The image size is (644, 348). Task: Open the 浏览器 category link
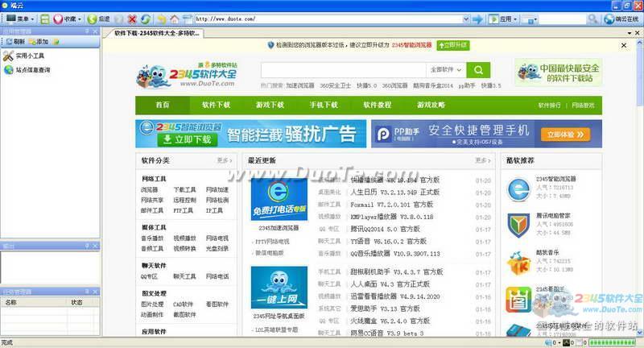pos(149,190)
